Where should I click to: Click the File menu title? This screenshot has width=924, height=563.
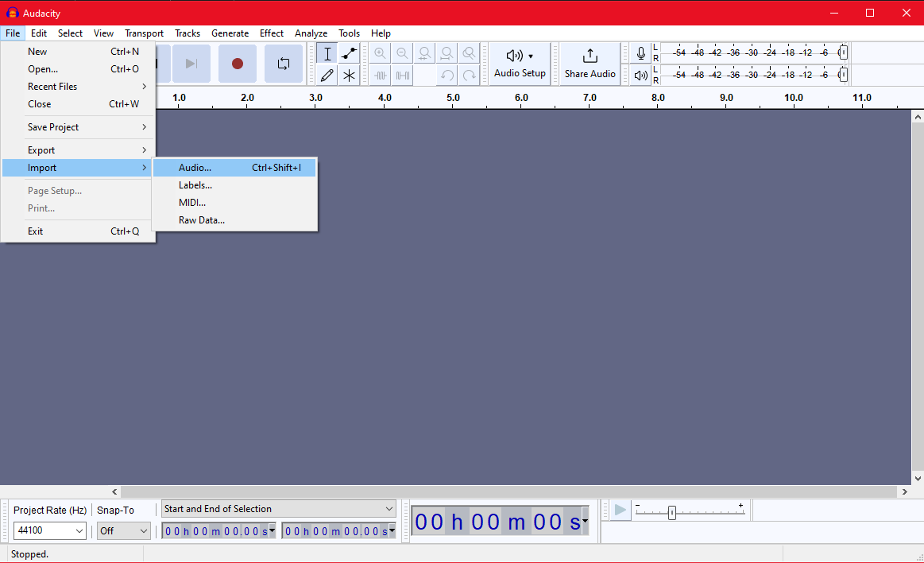(13, 33)
